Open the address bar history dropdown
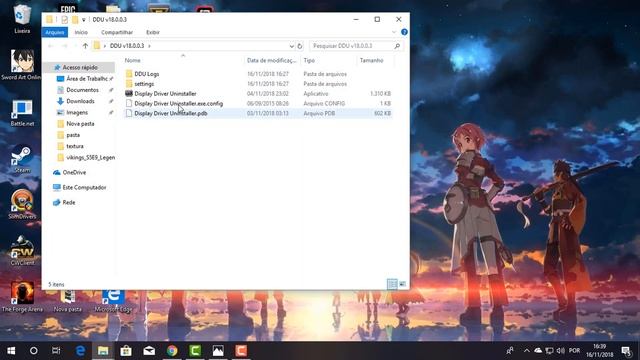The height and width of the screenshot is (360, 640). coord(291,46)
